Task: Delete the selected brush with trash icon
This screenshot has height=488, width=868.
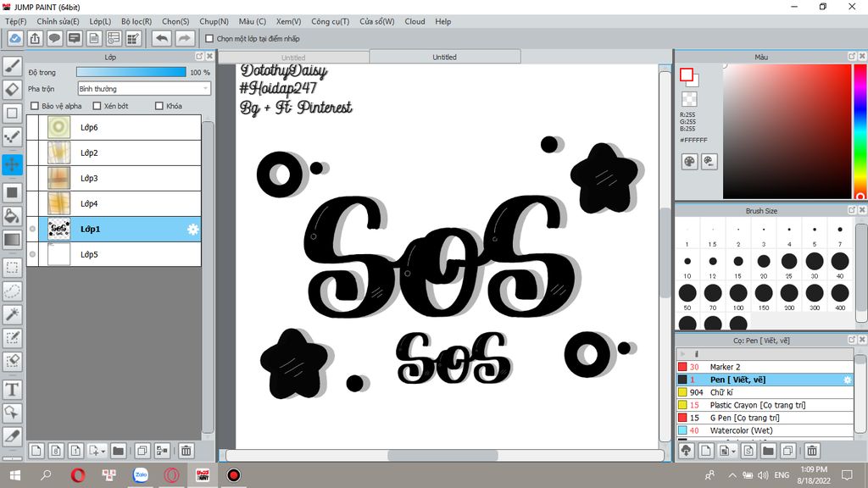Action: [812, 451]
